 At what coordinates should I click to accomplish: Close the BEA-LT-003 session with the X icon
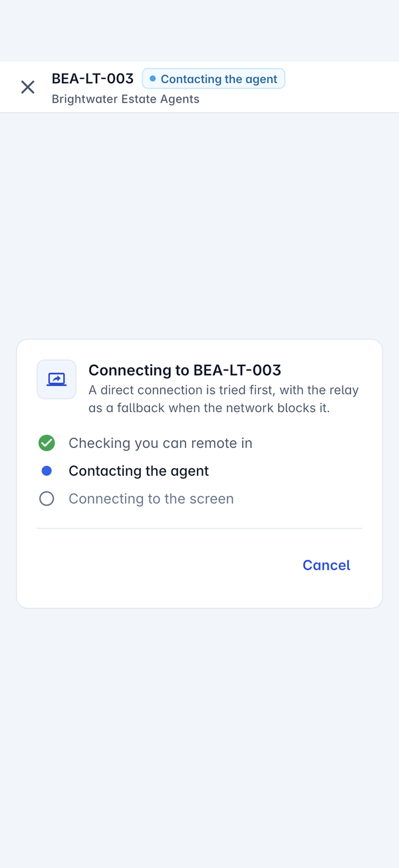[x=27, y=87]
